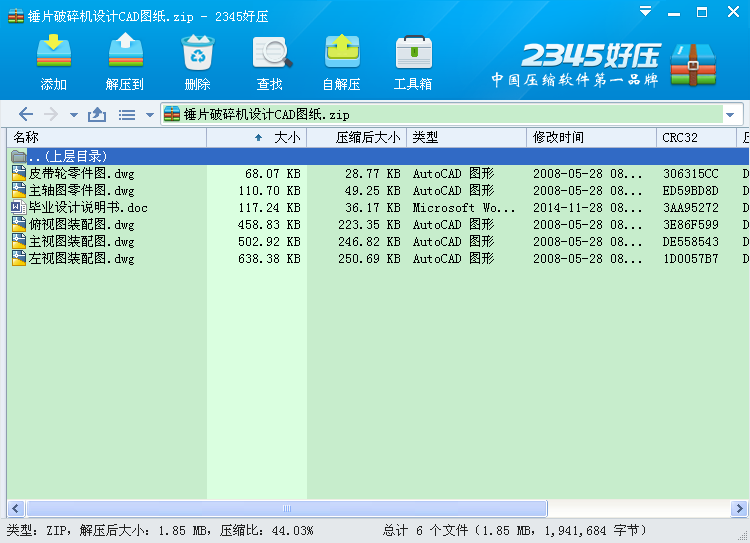Click the go up one level icon

97,115
